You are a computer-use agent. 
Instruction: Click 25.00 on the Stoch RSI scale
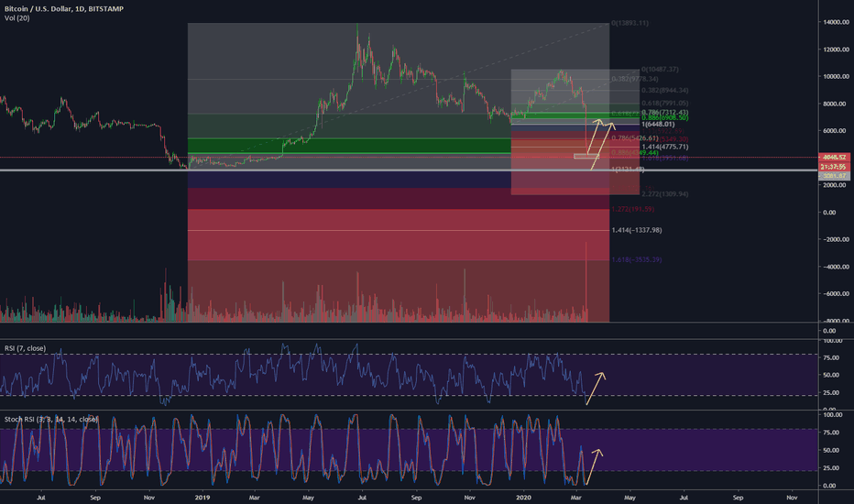point(830,468)
